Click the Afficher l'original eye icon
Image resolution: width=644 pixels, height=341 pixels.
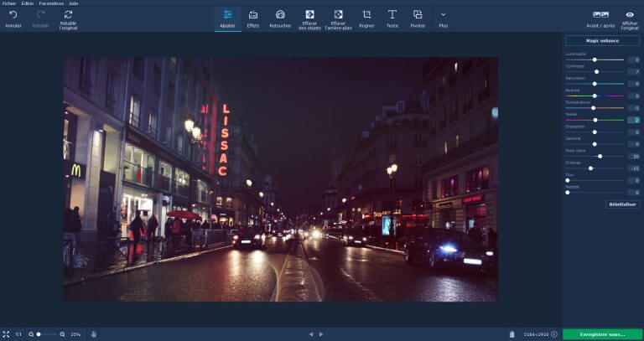click(x=630, y=15)
